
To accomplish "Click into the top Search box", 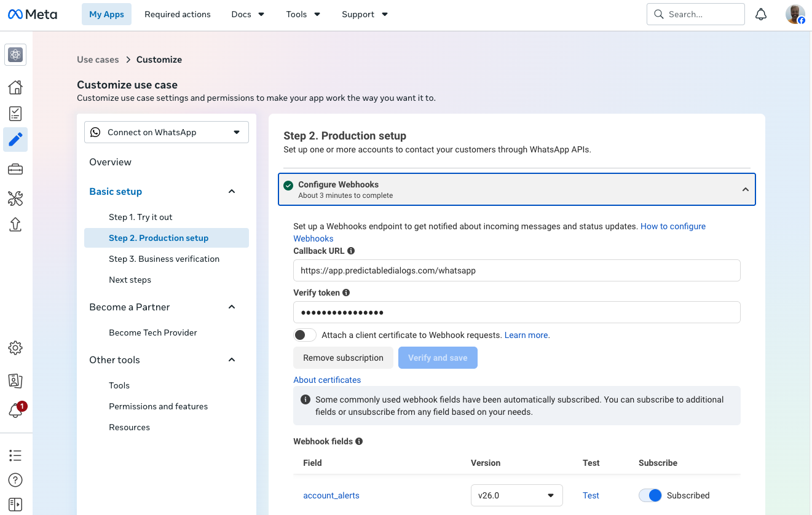I will click(x=696, y=14).
